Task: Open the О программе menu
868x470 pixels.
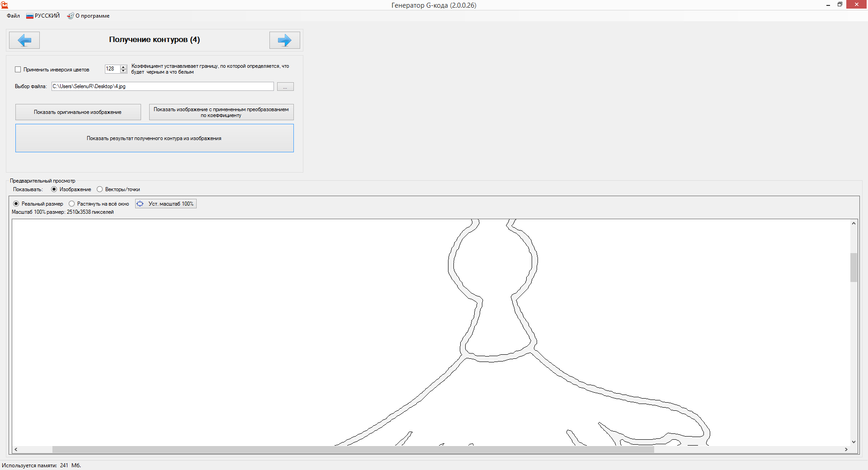Action: tap(88, 16)
